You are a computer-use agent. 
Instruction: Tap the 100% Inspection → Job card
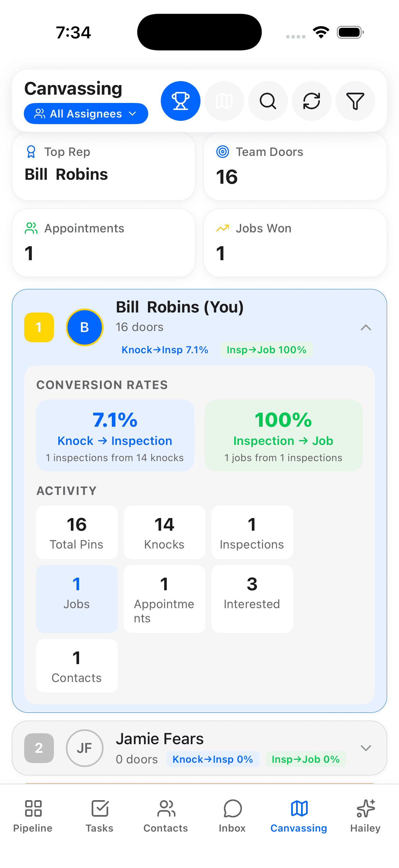(x=284, y=435)
